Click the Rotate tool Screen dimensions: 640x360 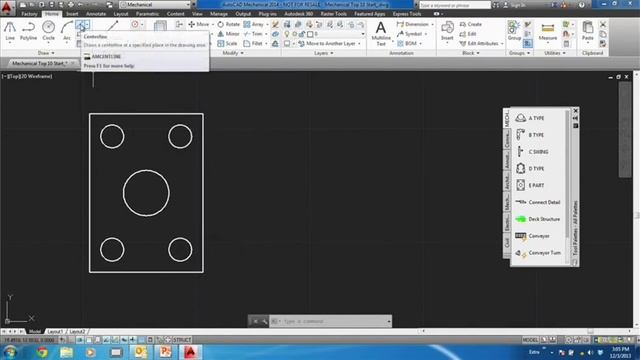coord(229,24)
